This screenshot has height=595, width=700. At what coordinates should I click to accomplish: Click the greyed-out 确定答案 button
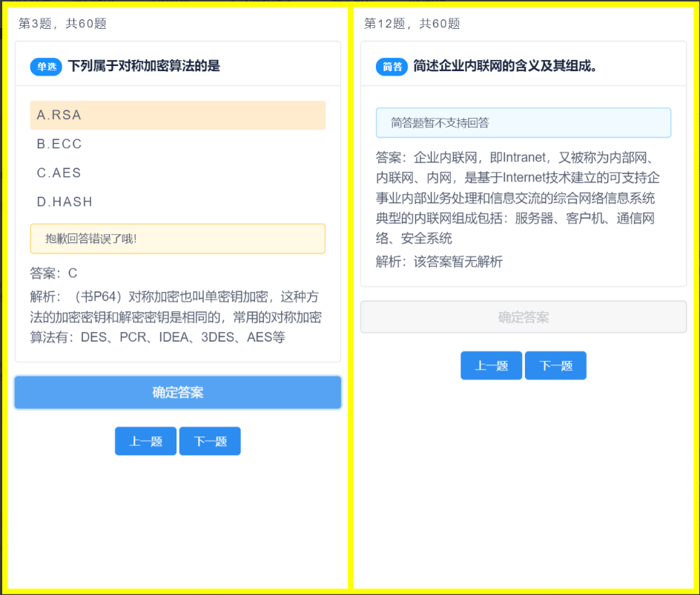point(523,317)
